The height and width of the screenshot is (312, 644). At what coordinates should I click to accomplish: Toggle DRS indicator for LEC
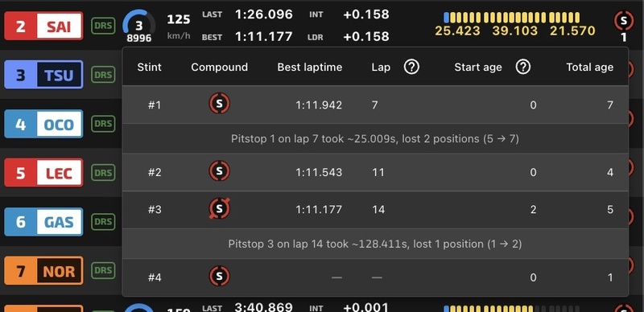(103, 173)
